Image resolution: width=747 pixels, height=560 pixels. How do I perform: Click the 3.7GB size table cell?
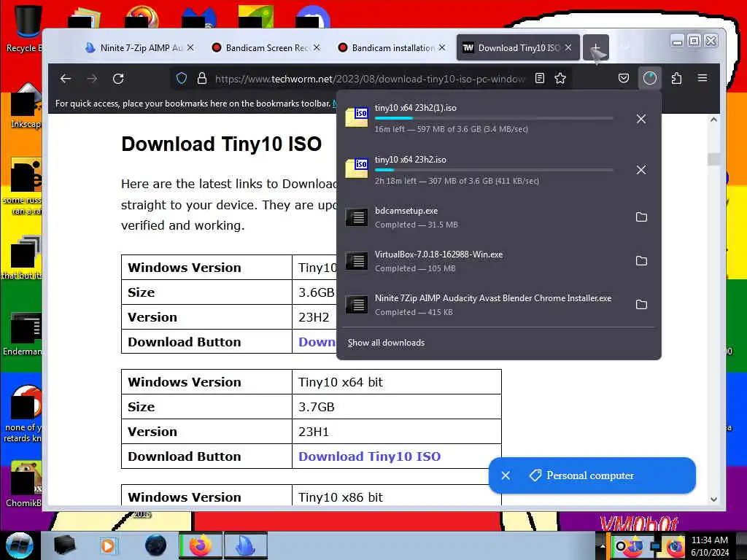396,407
